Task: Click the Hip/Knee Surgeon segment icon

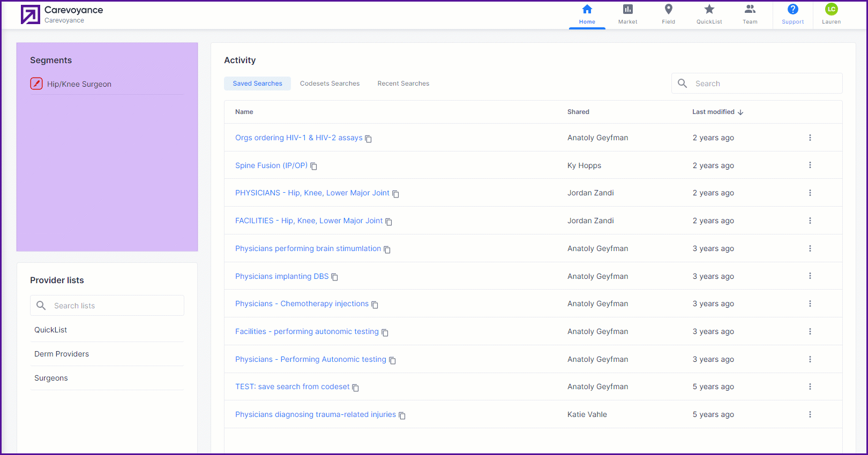Action: point(36,84)
